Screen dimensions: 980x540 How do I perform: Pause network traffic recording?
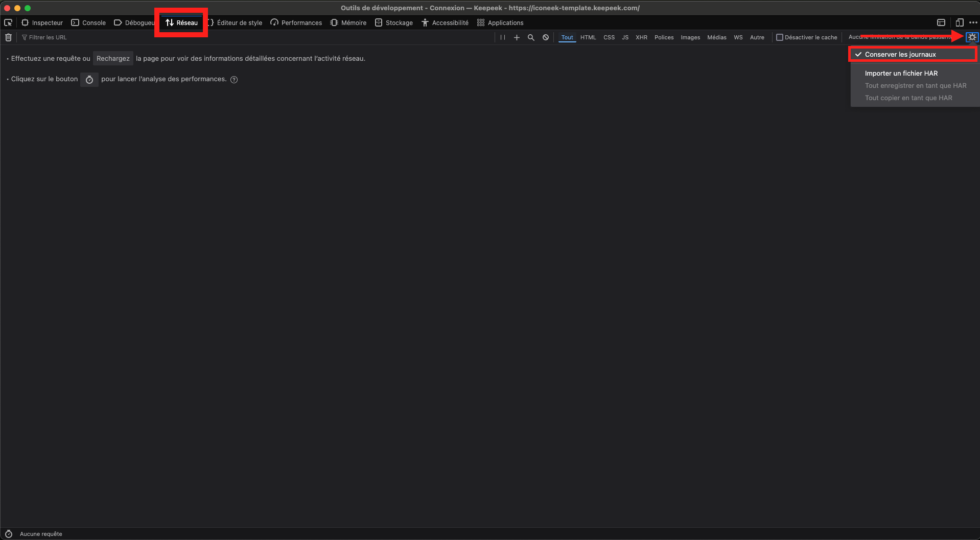(503, 37)
